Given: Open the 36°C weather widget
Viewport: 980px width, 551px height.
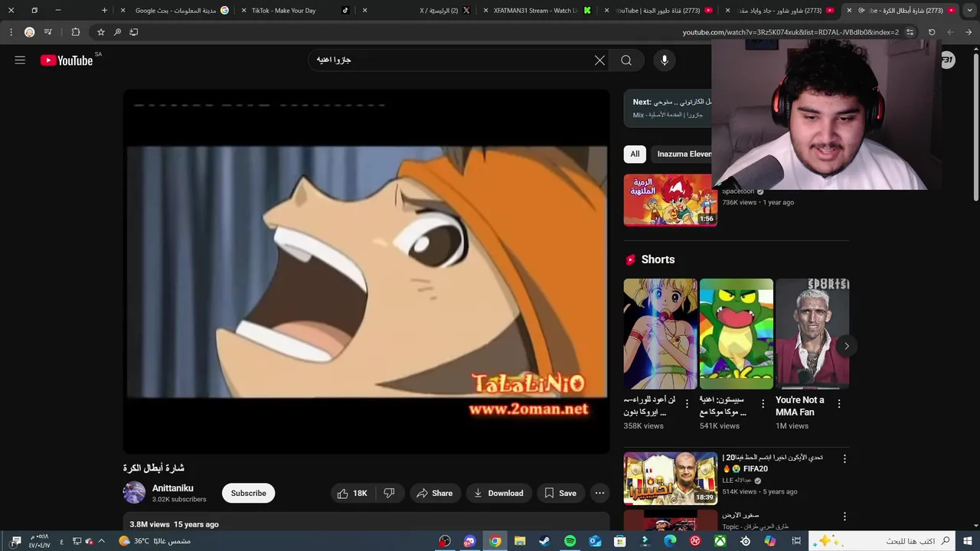Looking at the screenshot, I should pyautogui.click(x=154, y=541).
